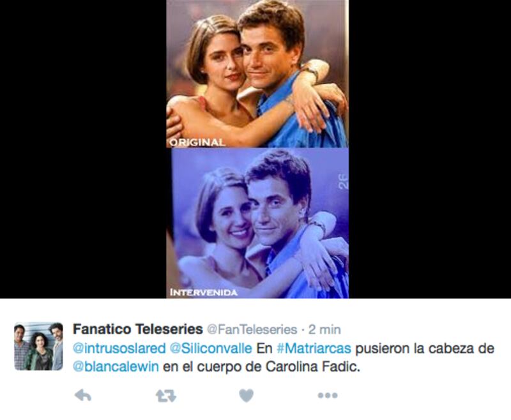This screenshot has width=511, height=420.
Task: Click the Intervenida caption on image
Action: pos(203,292)
